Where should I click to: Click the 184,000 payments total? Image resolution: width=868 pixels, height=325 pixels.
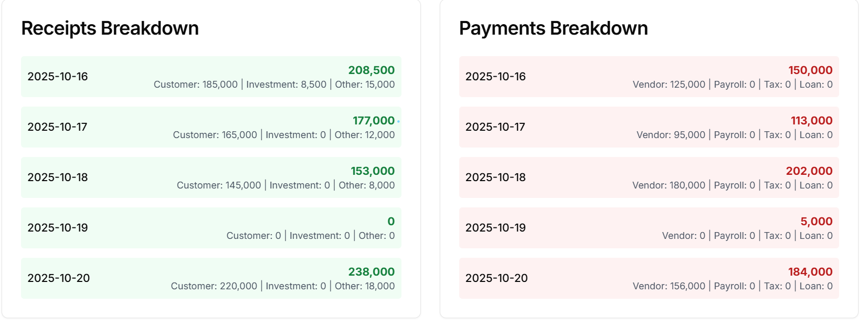(x=810, y=272)
